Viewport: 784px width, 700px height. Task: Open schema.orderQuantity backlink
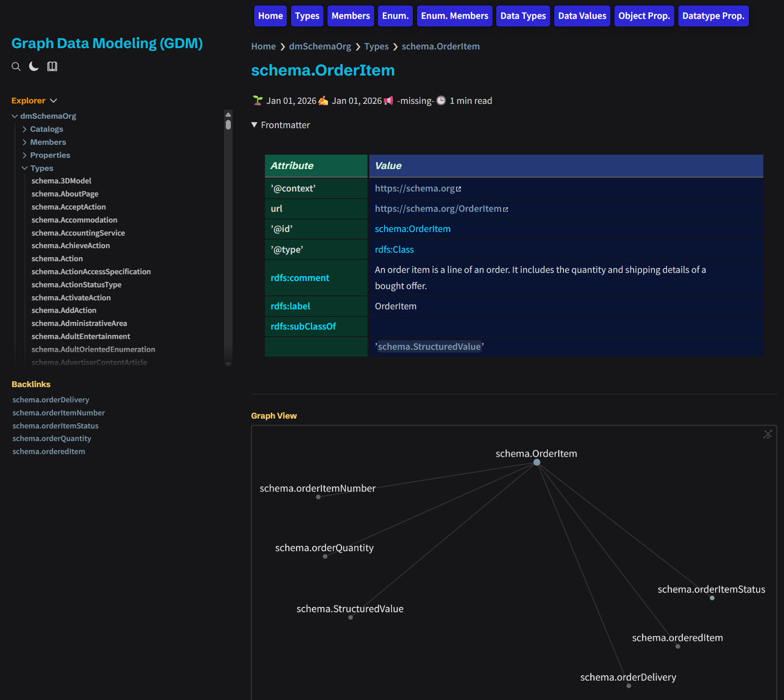[52, 438]
